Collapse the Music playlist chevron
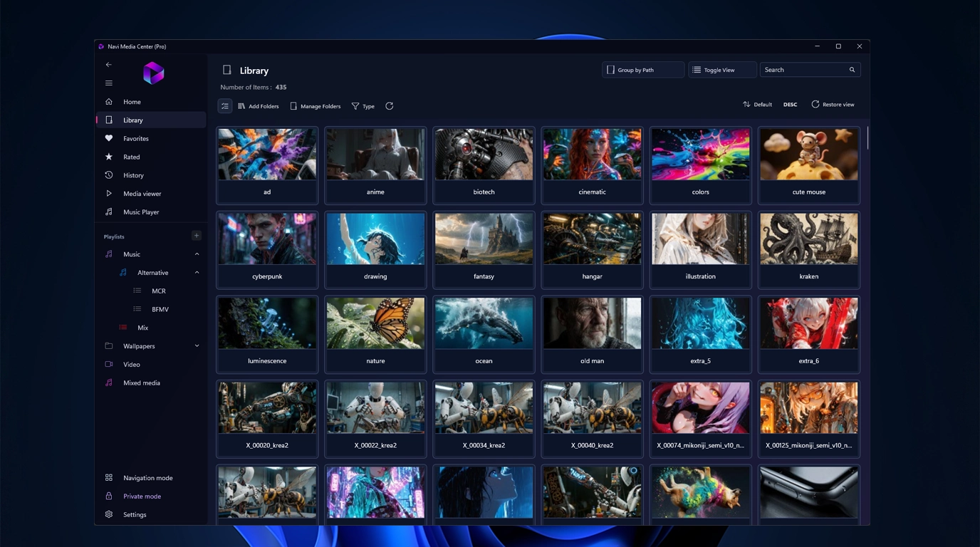 click(x=197, y=254)
